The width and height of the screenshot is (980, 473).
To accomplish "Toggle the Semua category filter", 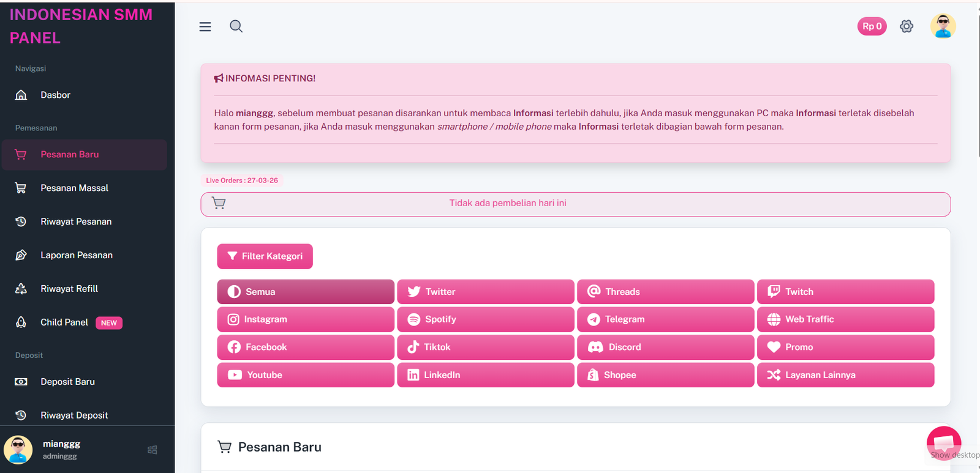I will click(x=306, y=292).
